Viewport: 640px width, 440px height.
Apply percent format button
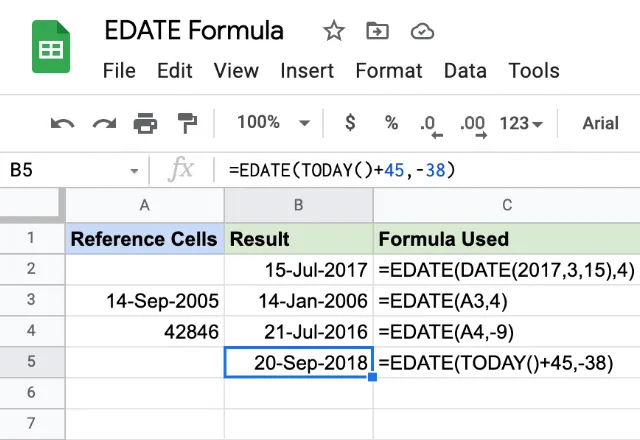pyautogui.click(x=391, y=122)
